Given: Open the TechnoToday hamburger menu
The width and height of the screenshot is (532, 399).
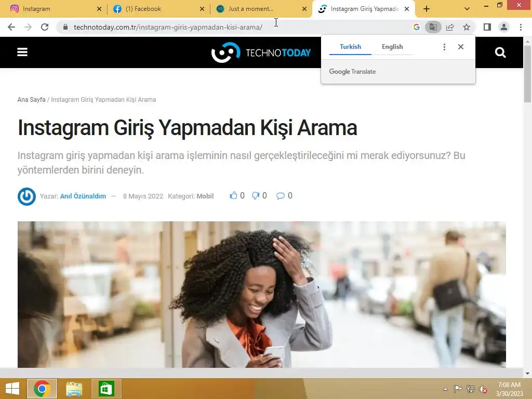Looking at the screenshot, I should [22, 52].
